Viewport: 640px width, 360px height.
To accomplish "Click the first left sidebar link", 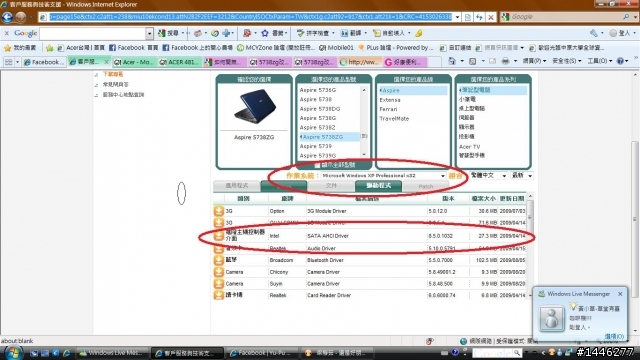I will pos(113,74).
